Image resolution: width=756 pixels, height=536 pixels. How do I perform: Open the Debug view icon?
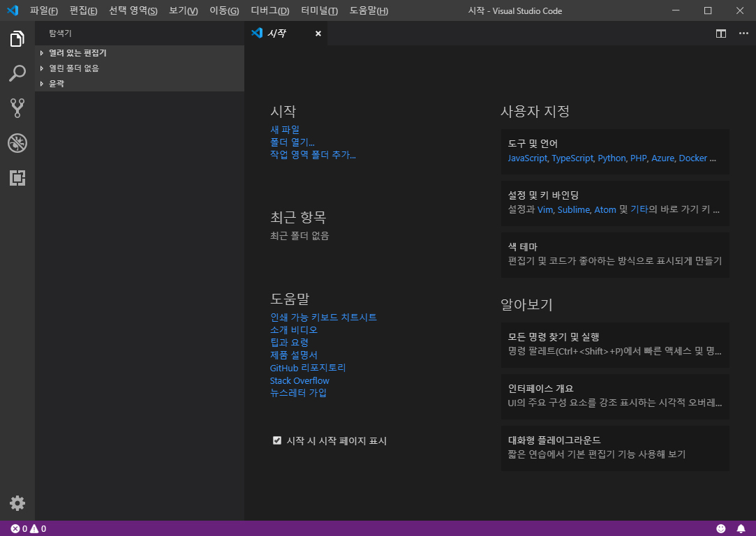click(17, 143)
